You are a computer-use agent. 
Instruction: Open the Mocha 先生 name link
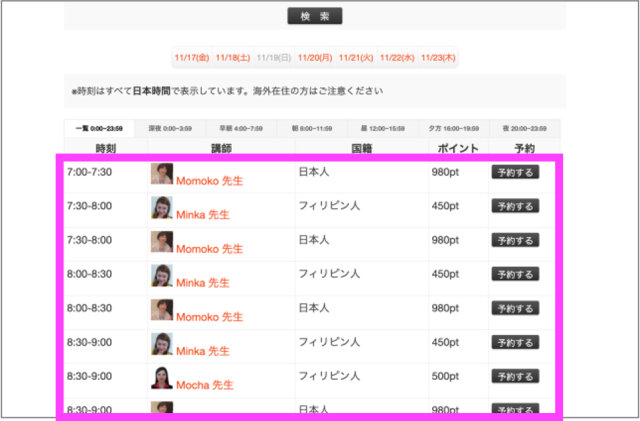pyautogui.click(x=205, y=385)
